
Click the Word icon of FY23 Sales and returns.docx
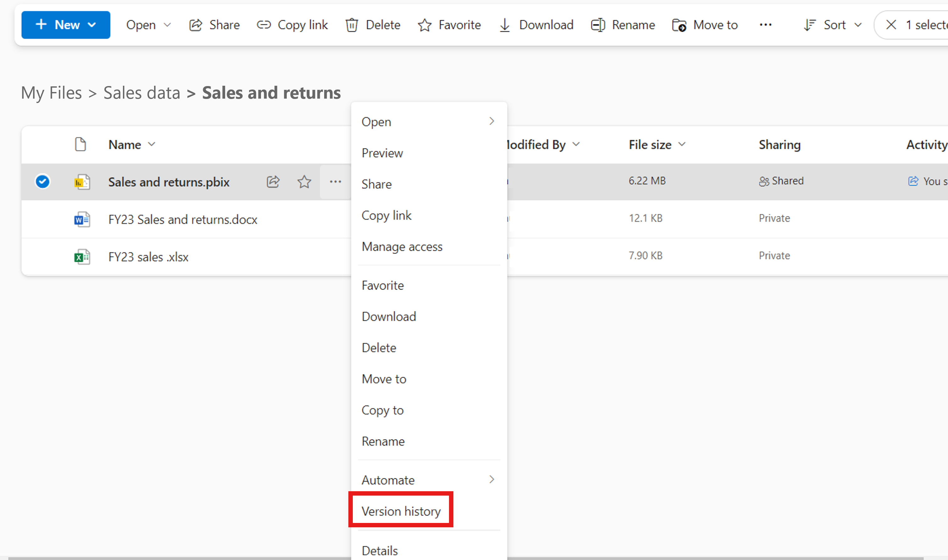point(82,219)
